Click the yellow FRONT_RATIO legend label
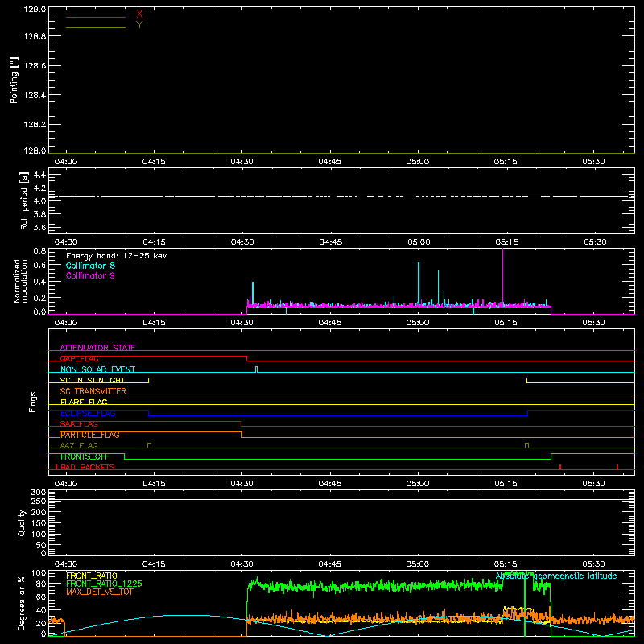 pyautogui.click(x=92, y=576)
